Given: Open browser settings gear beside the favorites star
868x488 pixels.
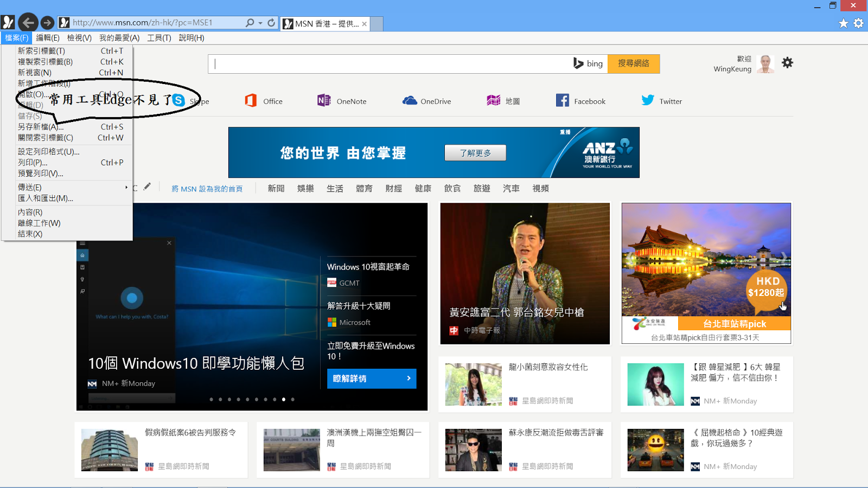Looking at the screenshot, I should tap(858, 23).
